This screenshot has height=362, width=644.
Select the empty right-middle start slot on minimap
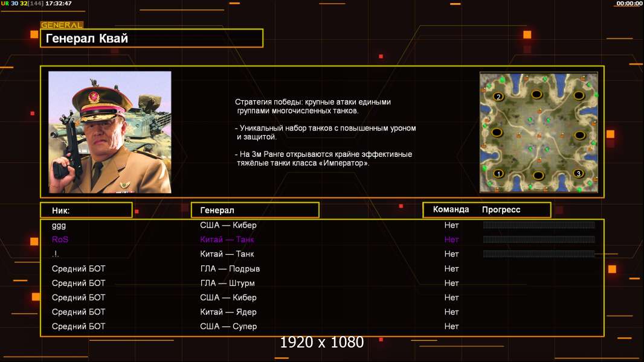coord(580,135)
